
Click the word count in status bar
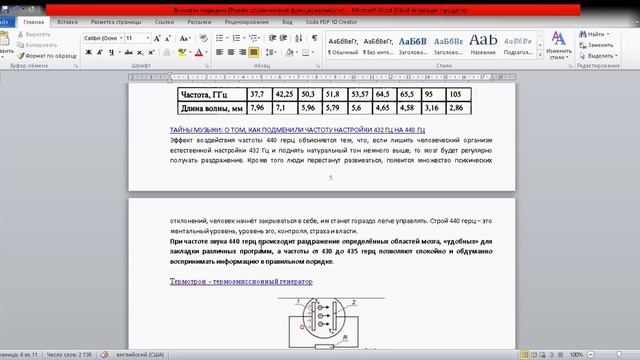pos(69,355)
